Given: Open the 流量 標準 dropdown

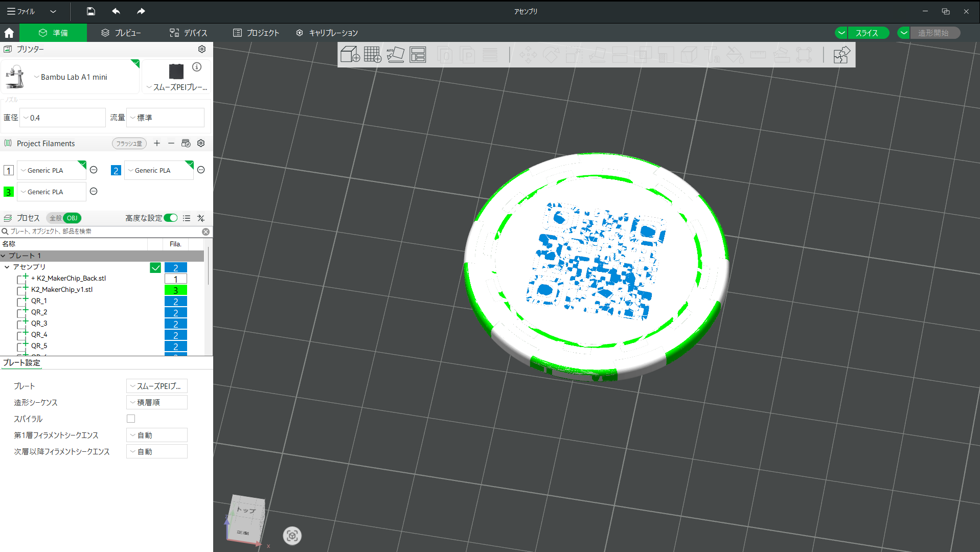Looking at the screenshot, I should [x=166, y=118].
